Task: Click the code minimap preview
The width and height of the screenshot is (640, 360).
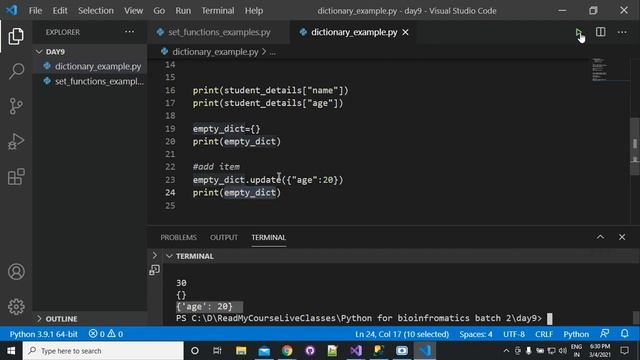Action: coord(599,69)
